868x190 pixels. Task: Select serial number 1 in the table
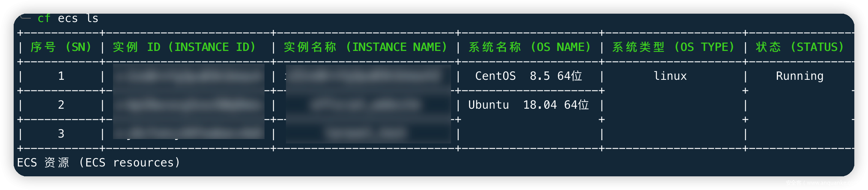[x=61, y=76]
